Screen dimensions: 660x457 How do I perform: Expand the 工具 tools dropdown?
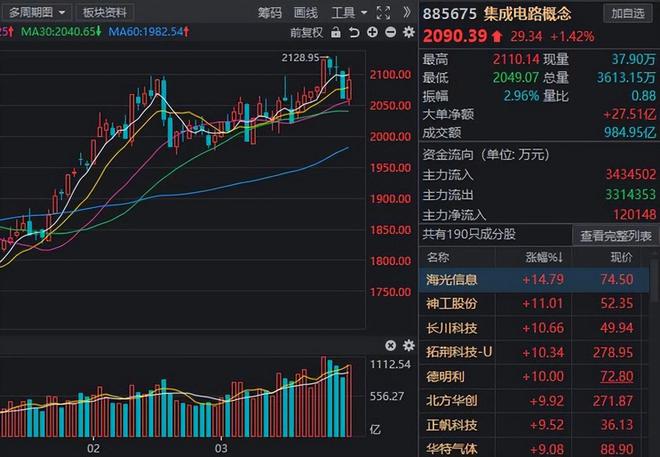(x=349, y=13)
